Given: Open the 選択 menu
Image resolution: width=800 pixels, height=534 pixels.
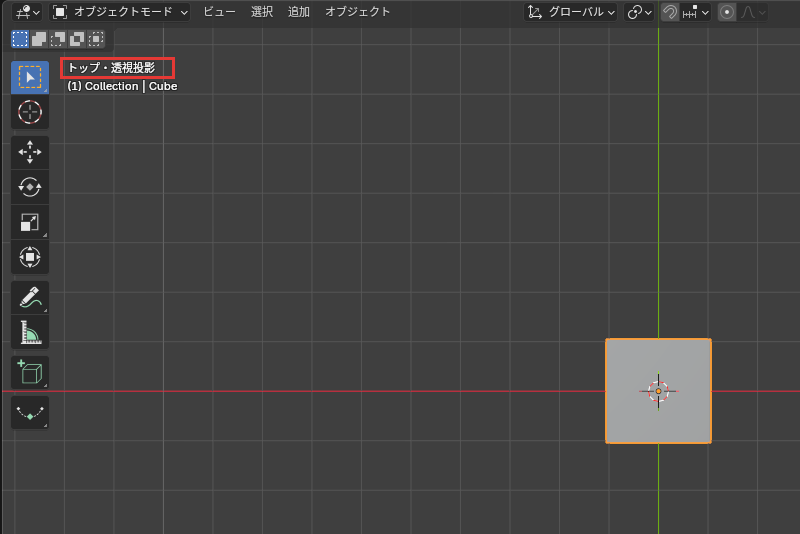Looking at the screenshot, I should pyautogui.click(x=262, y=12).
